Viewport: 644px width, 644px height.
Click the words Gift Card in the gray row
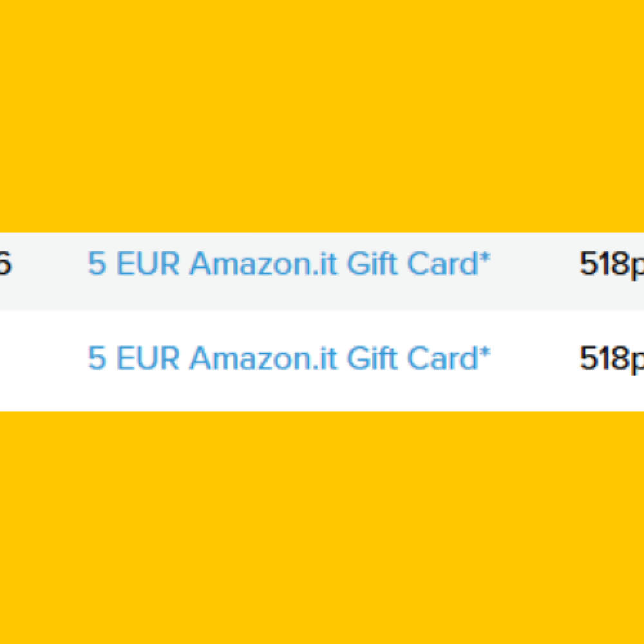pos(412,264)
